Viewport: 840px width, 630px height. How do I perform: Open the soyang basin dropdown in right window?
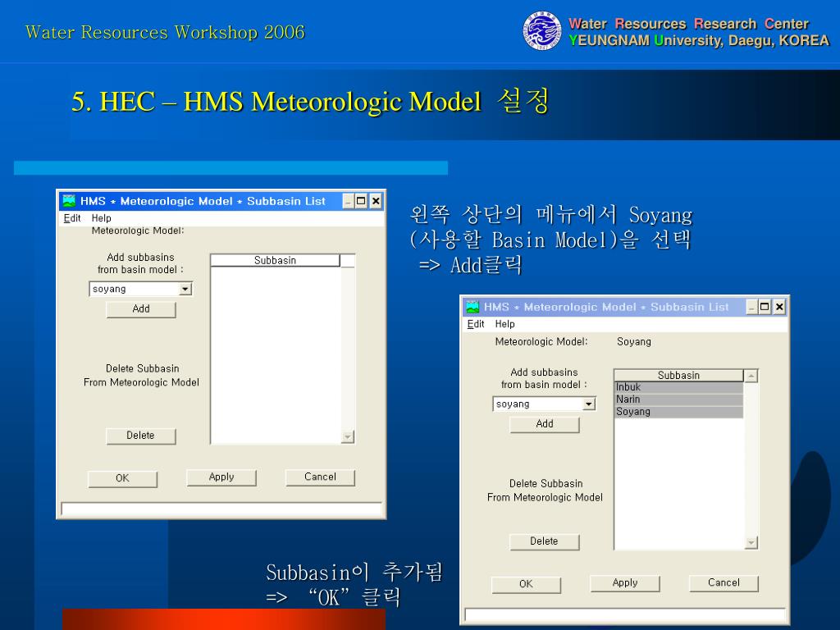coord(589,404)
